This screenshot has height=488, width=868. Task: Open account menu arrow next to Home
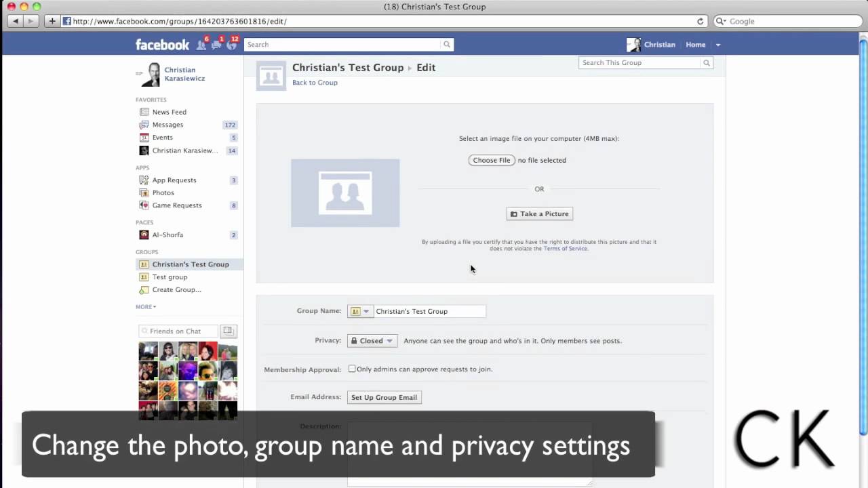(718, 45)
